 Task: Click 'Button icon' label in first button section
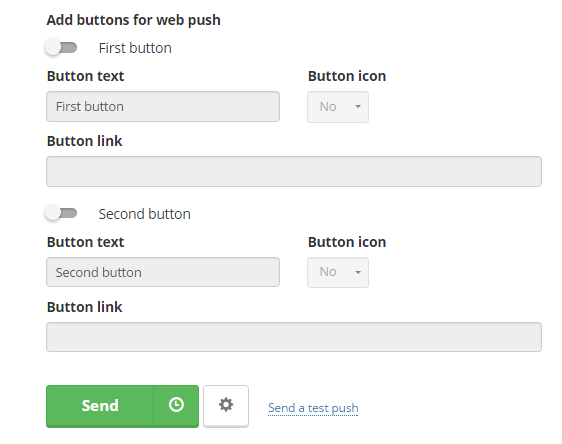347,76
